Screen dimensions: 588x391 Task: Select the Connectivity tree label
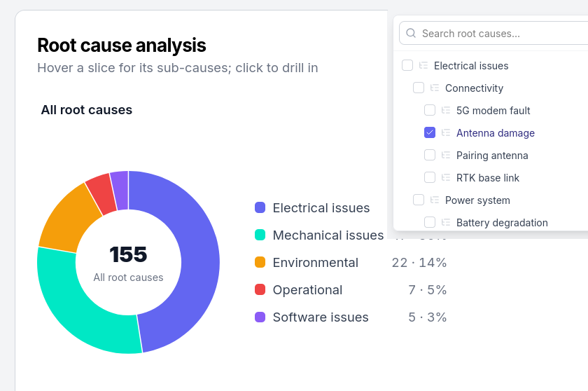pos(474,88)
